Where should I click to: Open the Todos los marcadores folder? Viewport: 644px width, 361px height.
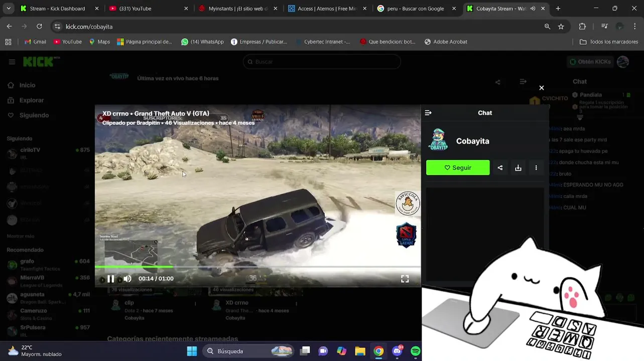point(608,42)
